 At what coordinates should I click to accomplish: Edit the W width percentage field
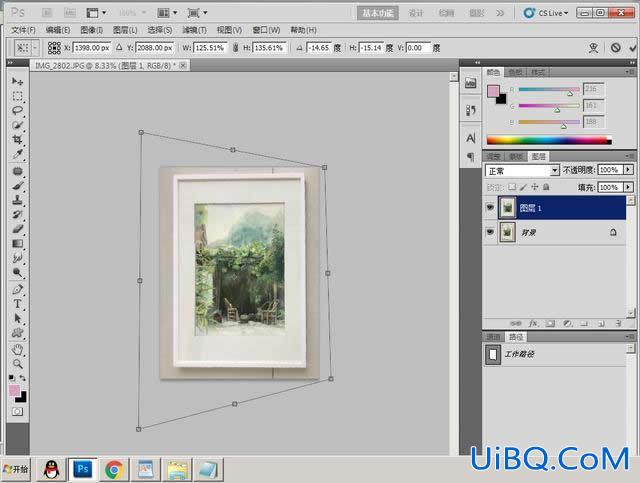coord(210,48)
